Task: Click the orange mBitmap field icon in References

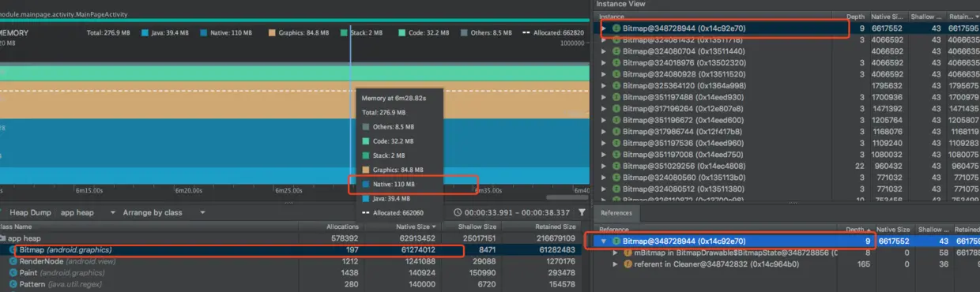Action: tap(628, 253)
